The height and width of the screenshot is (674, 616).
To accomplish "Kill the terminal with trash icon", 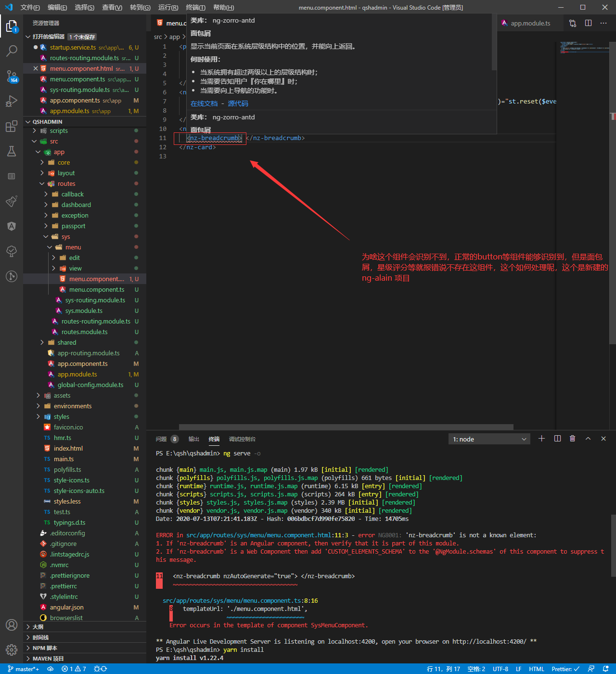I will [x=572, y=439].
